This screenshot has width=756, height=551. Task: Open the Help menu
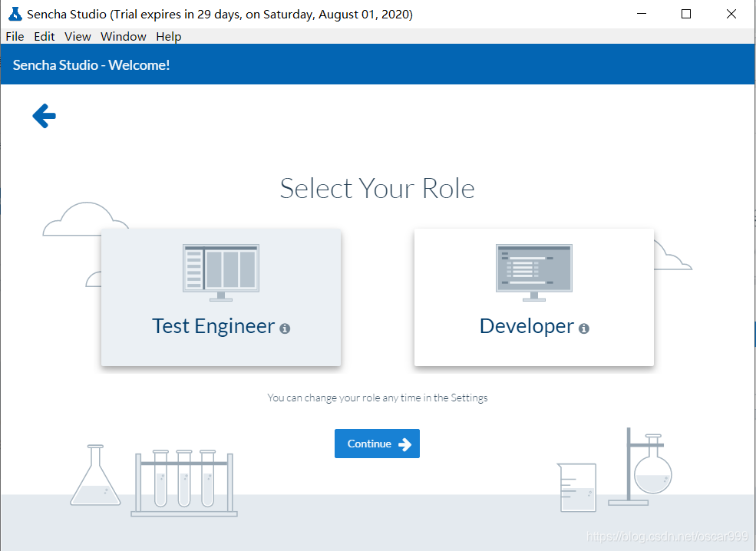pyautogui.click(x=169, y=37)
